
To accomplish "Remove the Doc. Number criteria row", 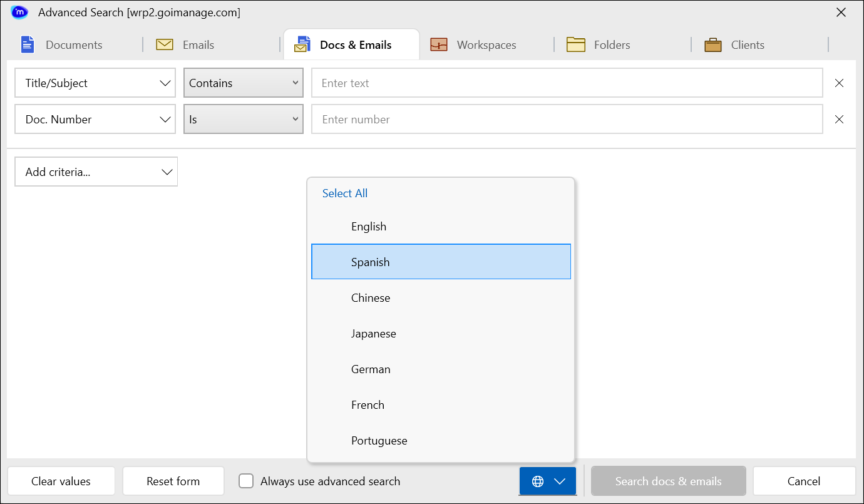I will (x=840, y=120).
